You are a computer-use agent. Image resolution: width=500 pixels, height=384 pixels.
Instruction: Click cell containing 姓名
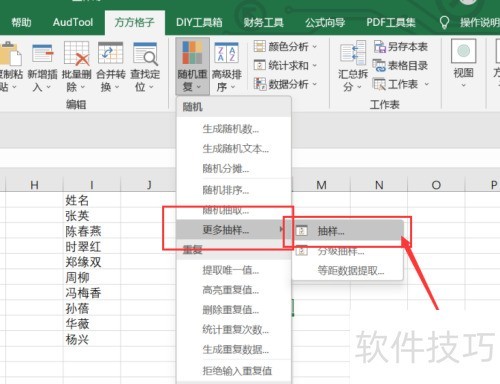point(92,200)
